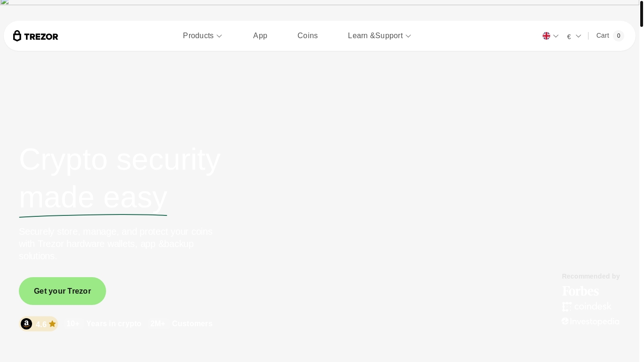Click the 'Securely store, manage' description text
The width and height of the screenshot is (644, 362).
coord(116,244)
